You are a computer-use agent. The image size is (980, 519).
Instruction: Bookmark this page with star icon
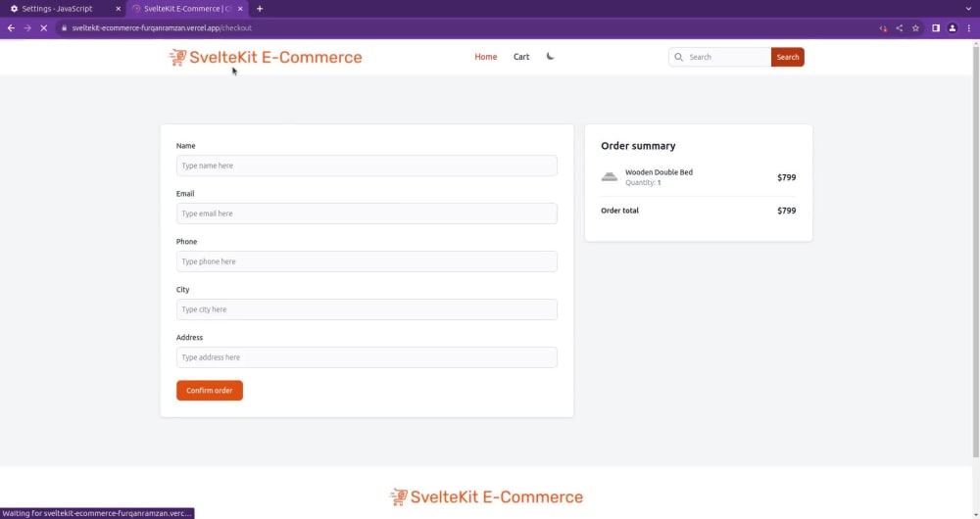tap(915, 28)
